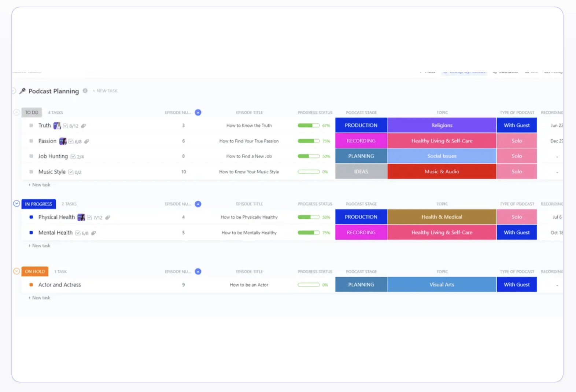Open the Visual Arts topic dropdown
The height and width of the screenshot is (392, 576).
point(442,284)
